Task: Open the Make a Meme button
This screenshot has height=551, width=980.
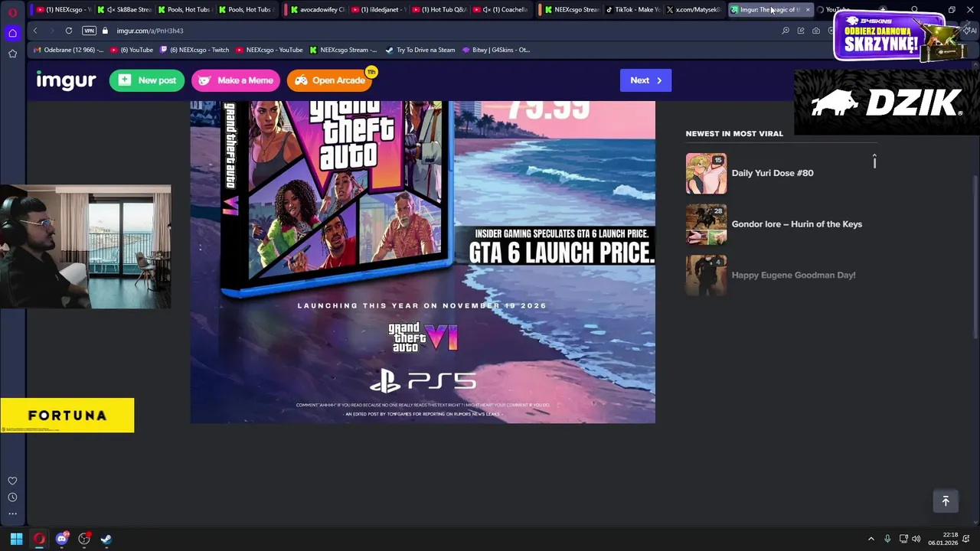Action: (236, 80)
